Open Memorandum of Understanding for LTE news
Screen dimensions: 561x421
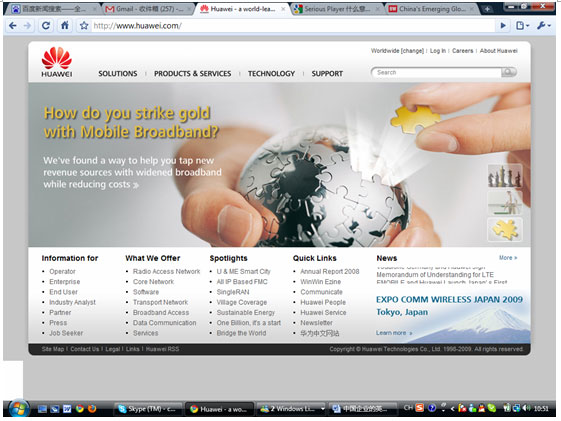tap(435, 275)
